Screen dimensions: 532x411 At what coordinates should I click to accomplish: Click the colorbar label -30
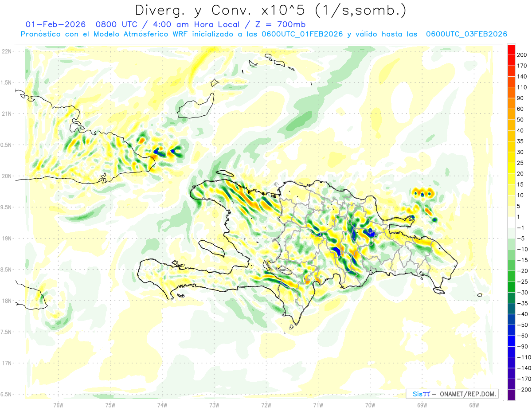click(x=523, y=292)
